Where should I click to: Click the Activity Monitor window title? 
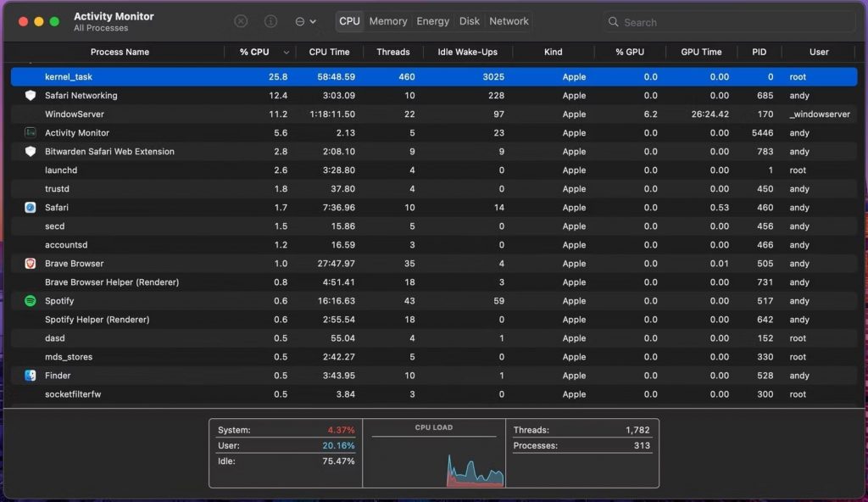114,16
